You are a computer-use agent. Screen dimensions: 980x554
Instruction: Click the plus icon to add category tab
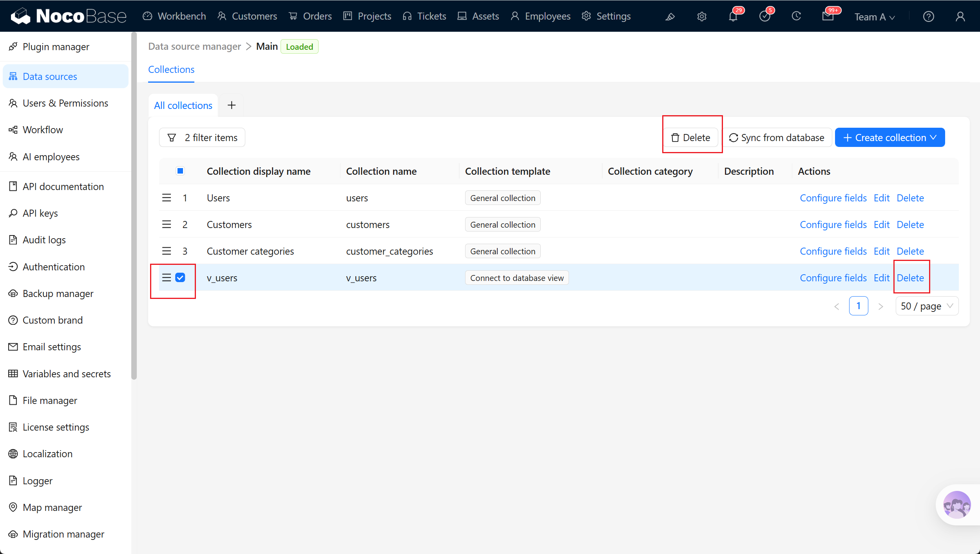coord(232,105)
